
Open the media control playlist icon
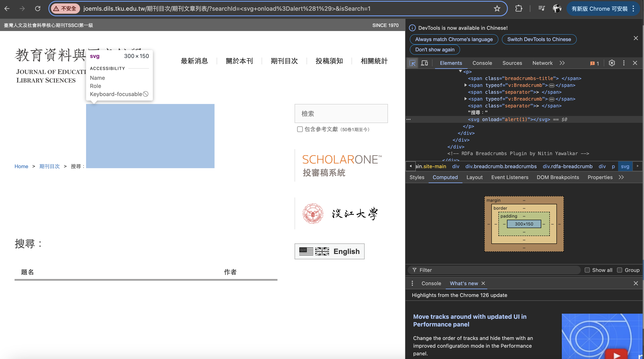point(541,9)
